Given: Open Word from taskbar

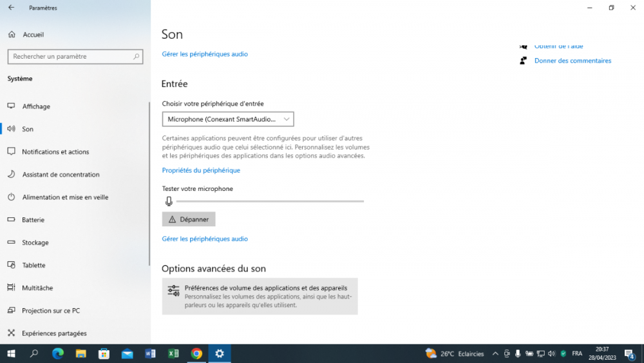Looking at the screenshot, I should coord(150,353).
